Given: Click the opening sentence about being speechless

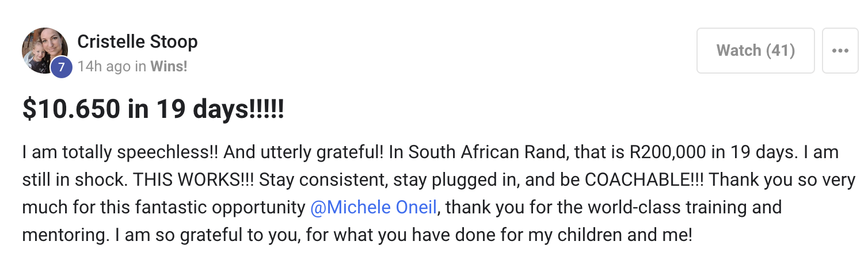Looking at the screenshot, I should [x=119, y=152].
